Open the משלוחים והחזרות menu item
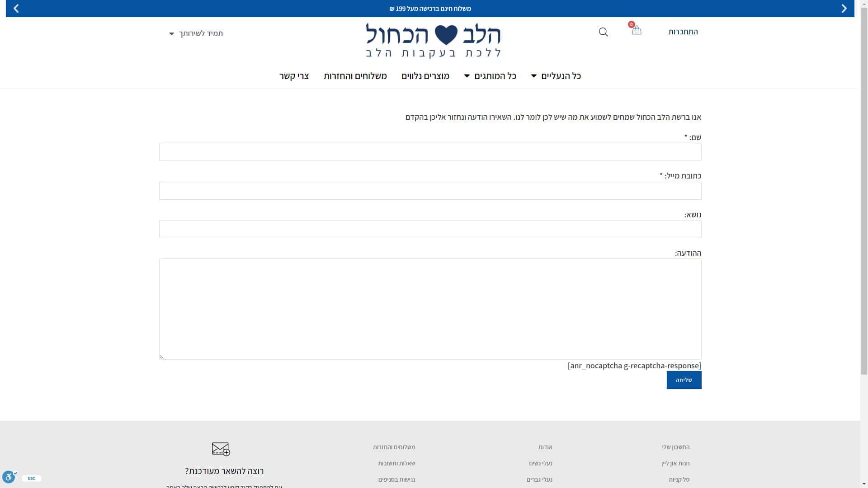 point(355,76)
